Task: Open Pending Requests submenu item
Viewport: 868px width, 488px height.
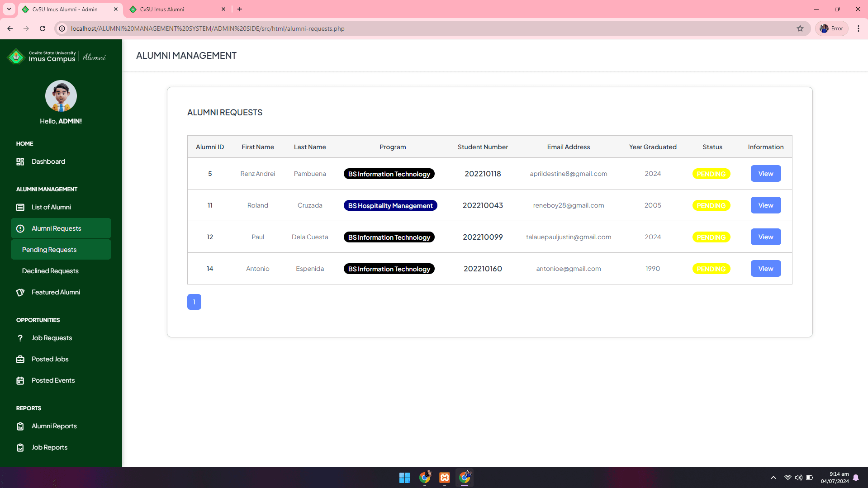Action: tap(61, 250)
